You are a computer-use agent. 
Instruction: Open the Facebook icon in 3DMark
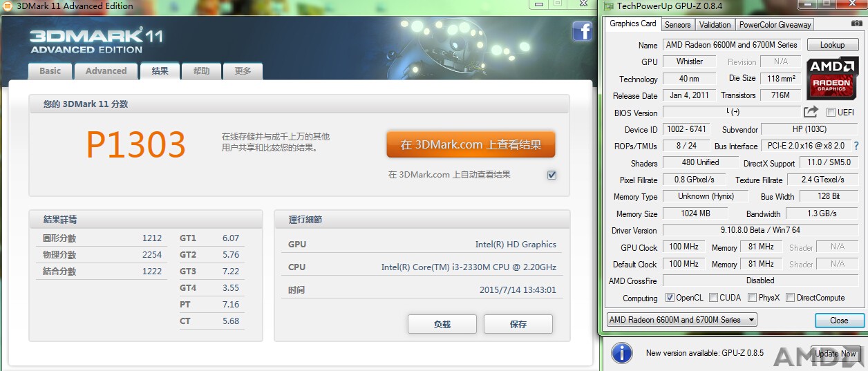(582, 31)
